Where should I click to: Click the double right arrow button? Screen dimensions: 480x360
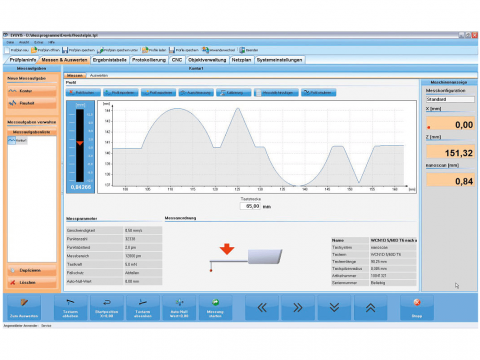pos(298,308)
